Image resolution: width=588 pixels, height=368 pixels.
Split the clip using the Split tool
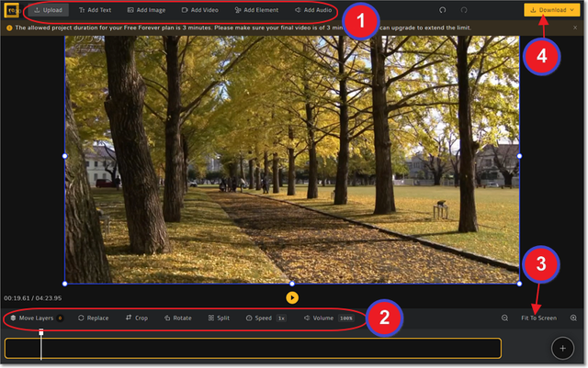coord(219,318)
